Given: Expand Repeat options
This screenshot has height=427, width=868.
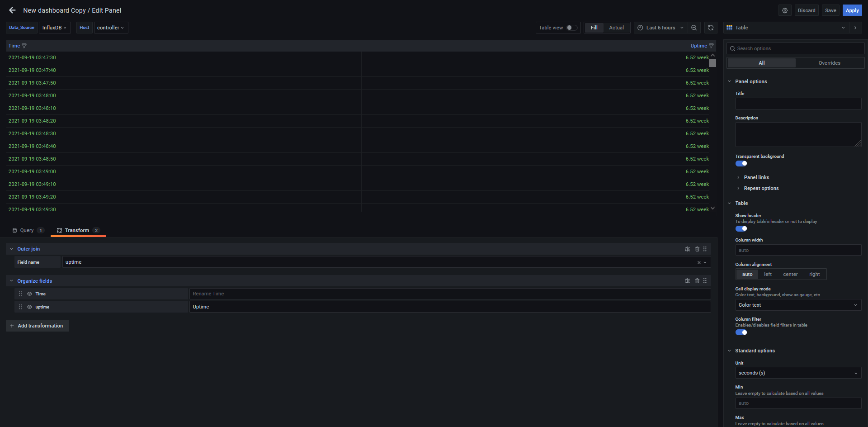Looking at the screenshot, I should coord(761,188).
